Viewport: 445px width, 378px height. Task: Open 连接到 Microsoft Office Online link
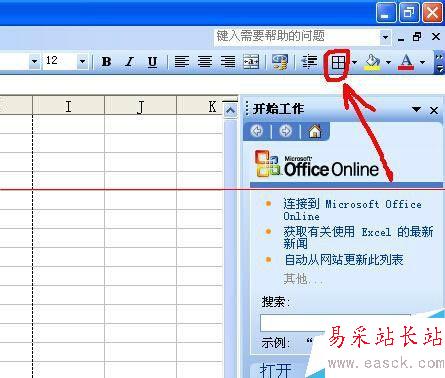point(352,210)
